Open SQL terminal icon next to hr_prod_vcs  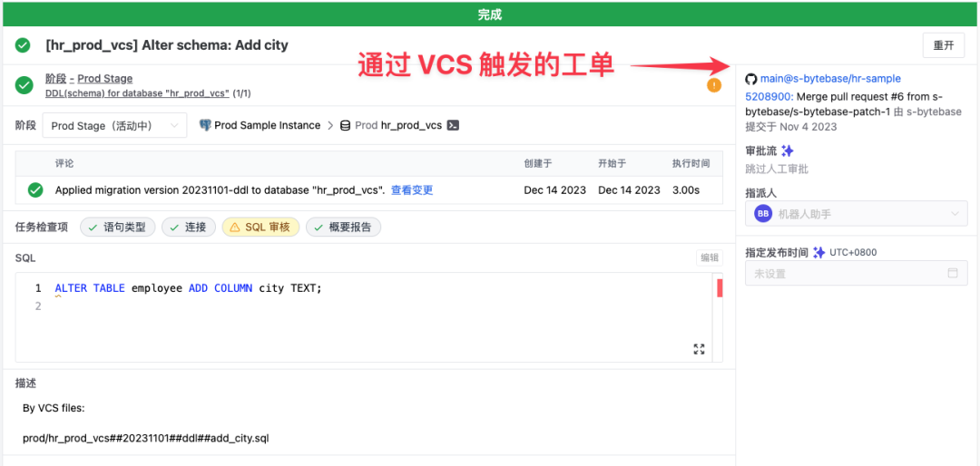click(x=454, y=125)
